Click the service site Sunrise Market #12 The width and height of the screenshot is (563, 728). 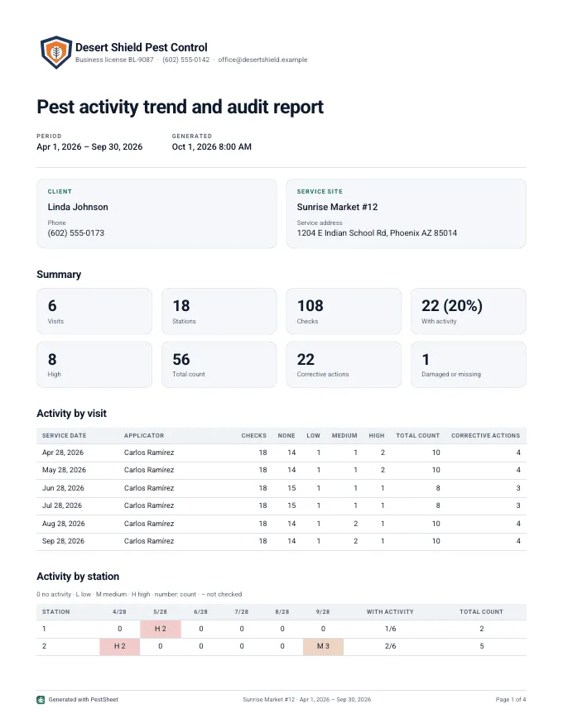tap(337, 207)
